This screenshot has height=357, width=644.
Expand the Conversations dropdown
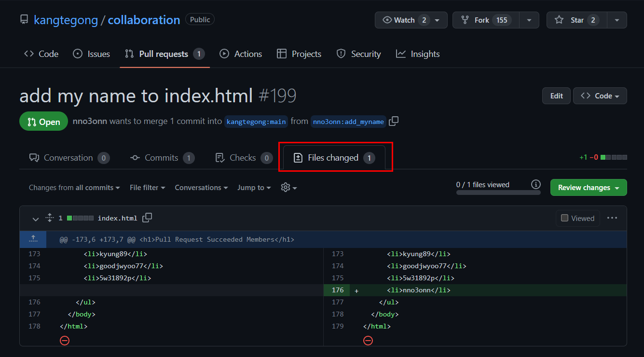click(201, 188)
